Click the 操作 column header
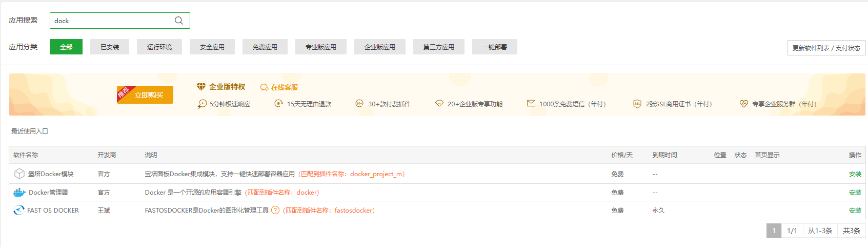This screenshot has height=247, width=868. (855, 155)
